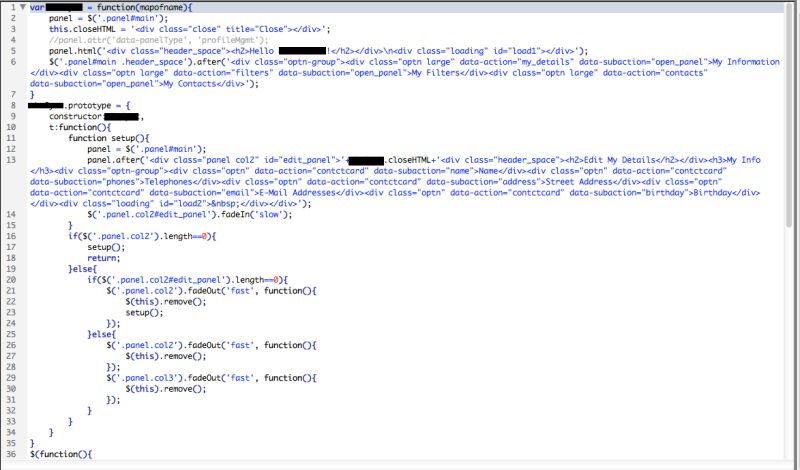Click 'setup();' on line 17

coord(106,247)
